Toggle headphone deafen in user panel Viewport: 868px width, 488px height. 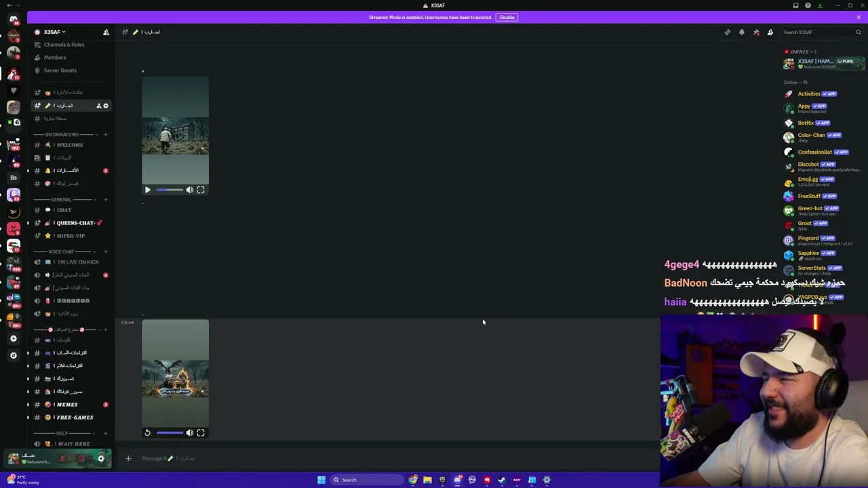82,459
